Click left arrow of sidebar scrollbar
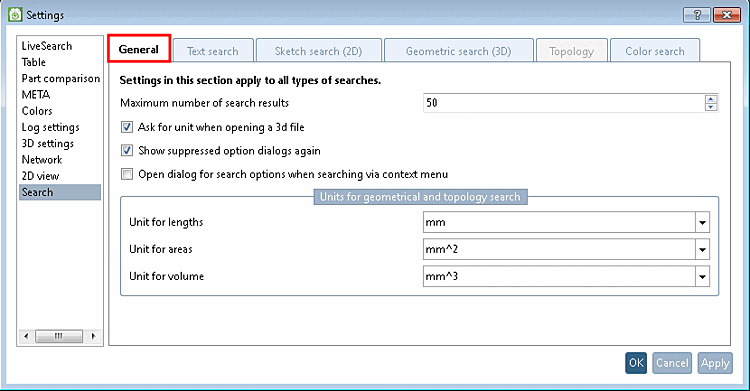This screenshot has height=391, width=750. click(x=26, y=336)
